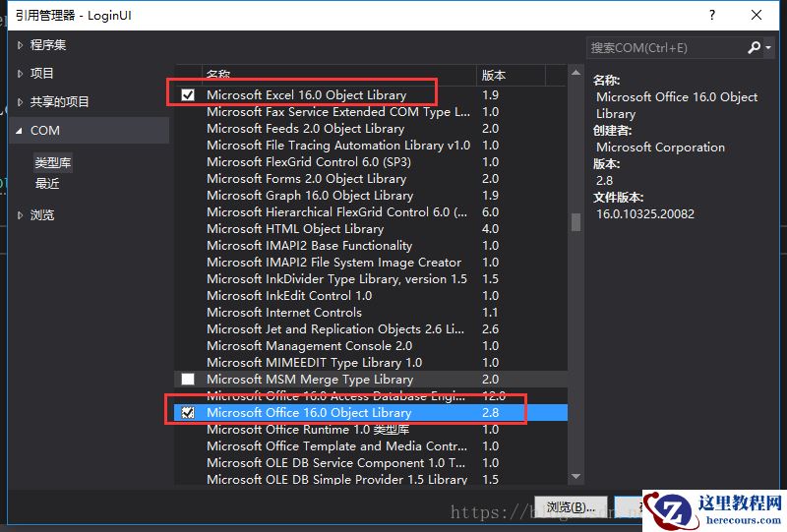Expand the 项目 tree node
The width and height of the screenshot is (787, 532).
tap(20, 74)
